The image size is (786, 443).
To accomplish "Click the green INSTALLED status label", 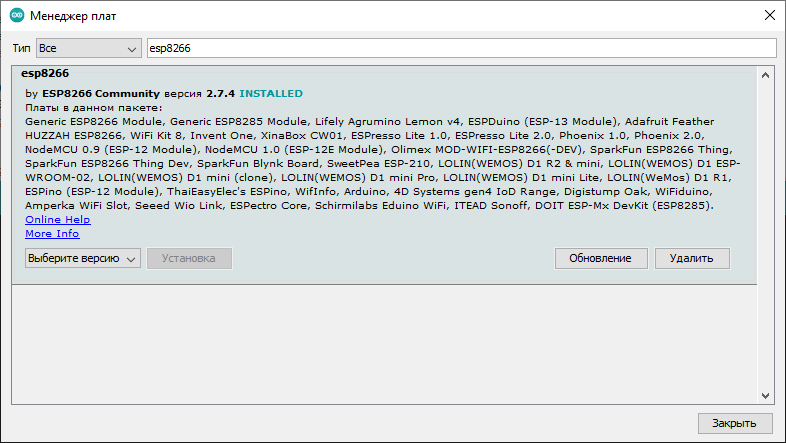I will 271,94.
